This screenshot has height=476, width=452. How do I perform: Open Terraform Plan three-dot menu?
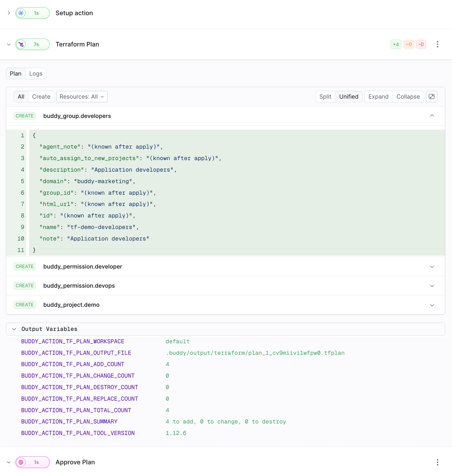[x=437, y=44]
